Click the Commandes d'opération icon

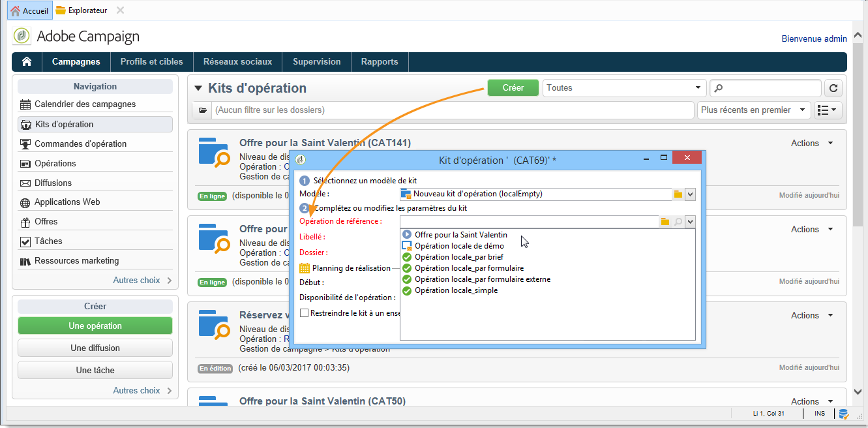pos(25,144)
